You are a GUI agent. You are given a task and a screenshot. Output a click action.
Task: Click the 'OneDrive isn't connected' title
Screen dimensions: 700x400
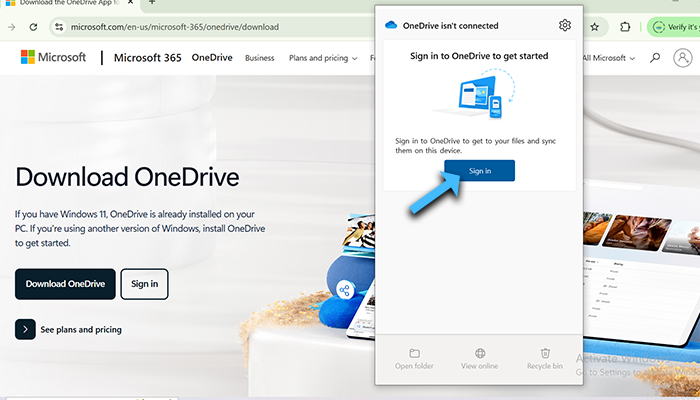pos(450,25)
